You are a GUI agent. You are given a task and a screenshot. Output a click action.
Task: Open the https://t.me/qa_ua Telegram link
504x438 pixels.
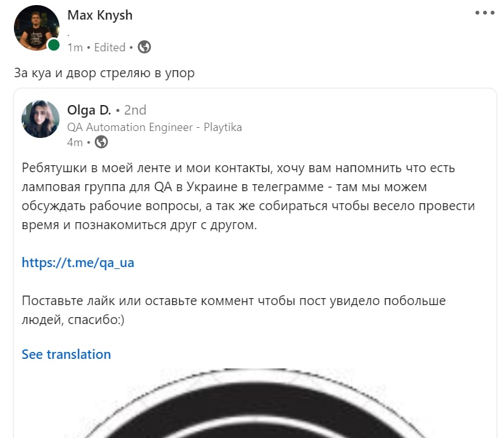click(x=78, y=263)
